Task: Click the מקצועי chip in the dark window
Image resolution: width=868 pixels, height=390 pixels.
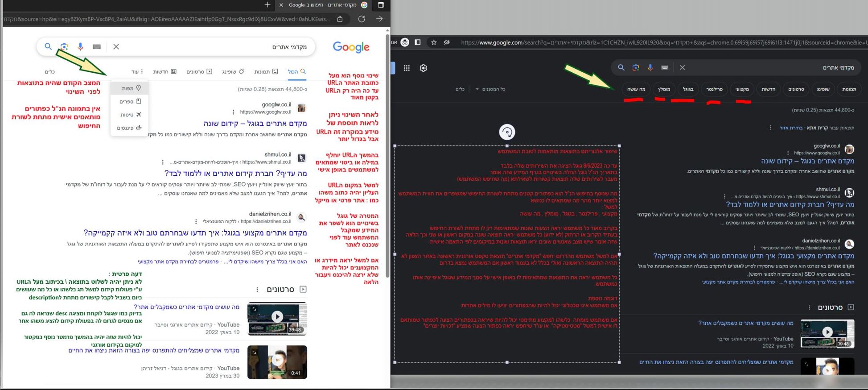Action: [x=742, y=89]
